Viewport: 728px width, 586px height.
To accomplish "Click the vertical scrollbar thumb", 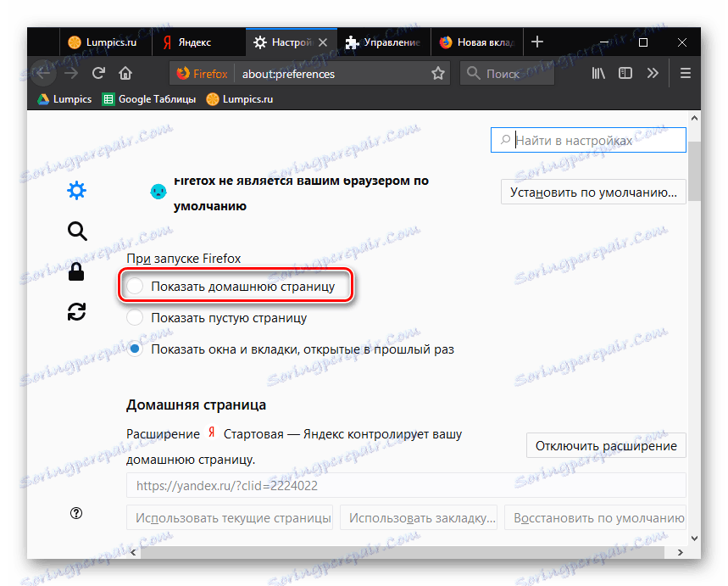I will [x=694, y=171].
